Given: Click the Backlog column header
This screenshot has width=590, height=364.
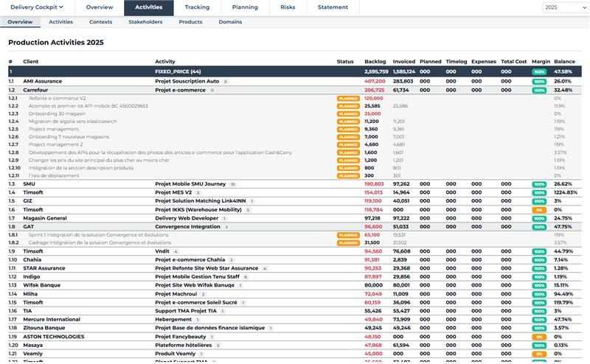Looking at the screenshot, I should [x=375, y=61].
